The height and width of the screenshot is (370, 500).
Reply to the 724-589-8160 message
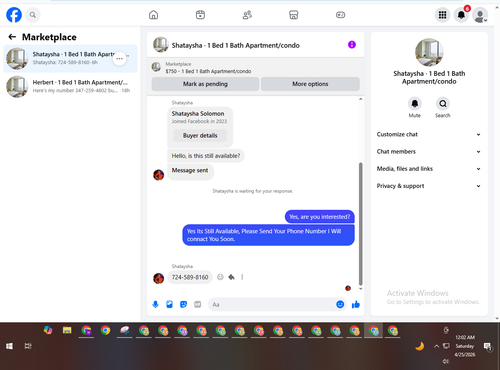click(x=231, y=277)
